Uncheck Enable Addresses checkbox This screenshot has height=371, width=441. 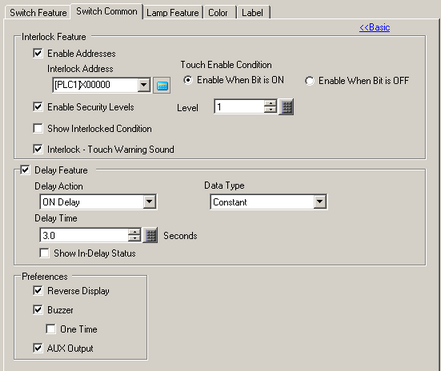pyautogui.click(x=38, y=53)
